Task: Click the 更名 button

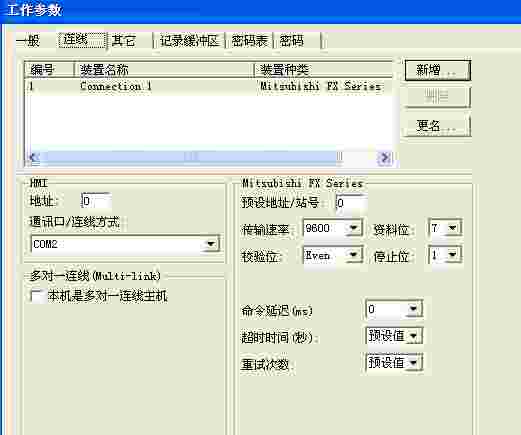Action: click(437, 126)
